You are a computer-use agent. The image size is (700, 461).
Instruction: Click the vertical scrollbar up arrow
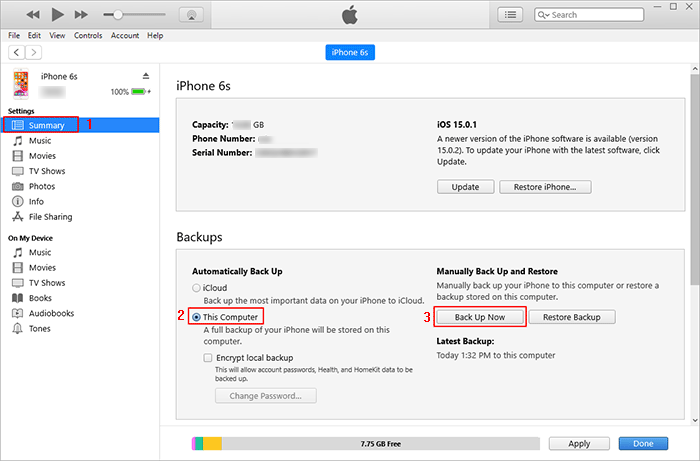[x=695, y=69]
